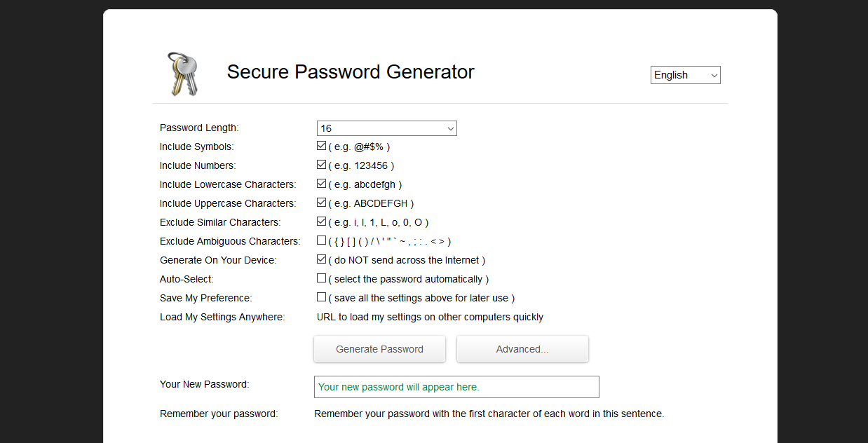Toggle Include Uppercase Characters checkbox
Screen dimensions: 868x443
pos(321,203)
